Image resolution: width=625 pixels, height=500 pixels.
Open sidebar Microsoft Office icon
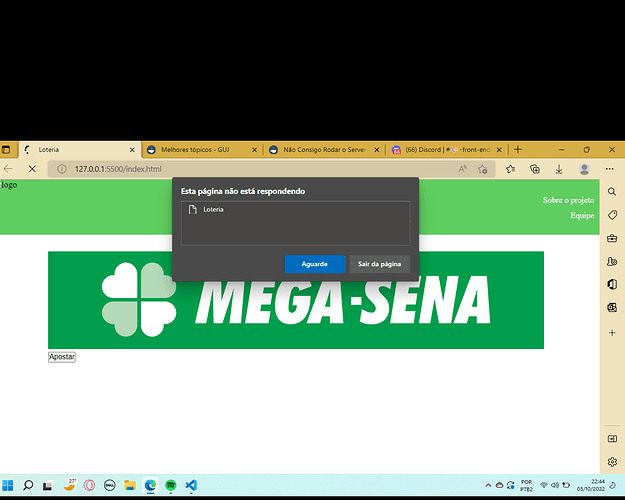[612, 284]
